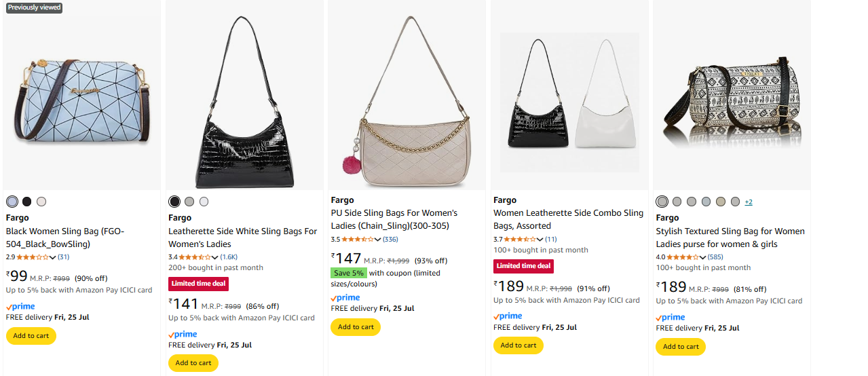Image resolution: width=868 pixels, height=376 pixels.
Task: Open 4.0 star rating details chevron
Action: [703, 257]
